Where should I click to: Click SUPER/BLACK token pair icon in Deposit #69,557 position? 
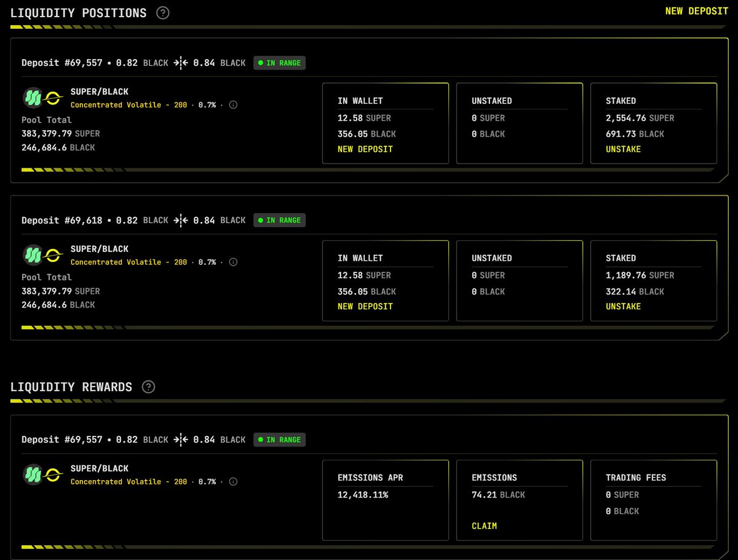coord(43,98)
